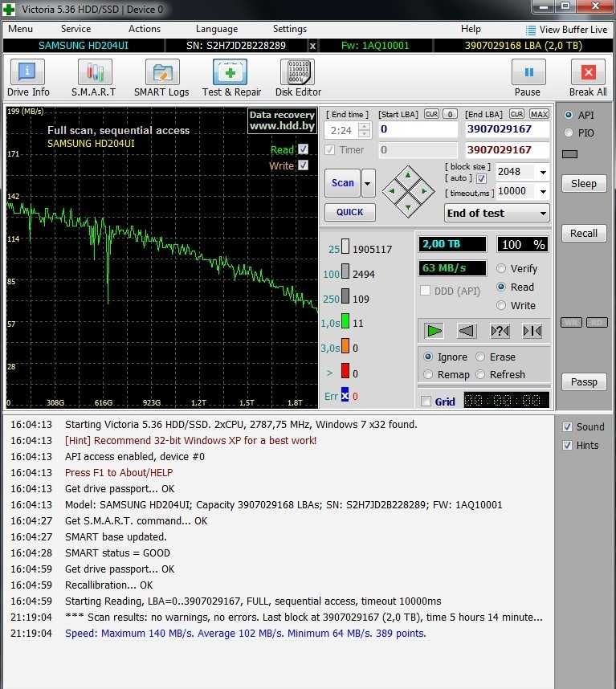Screen dimensions: 616x689
Task: Click the Scan button
Action: 343,183
